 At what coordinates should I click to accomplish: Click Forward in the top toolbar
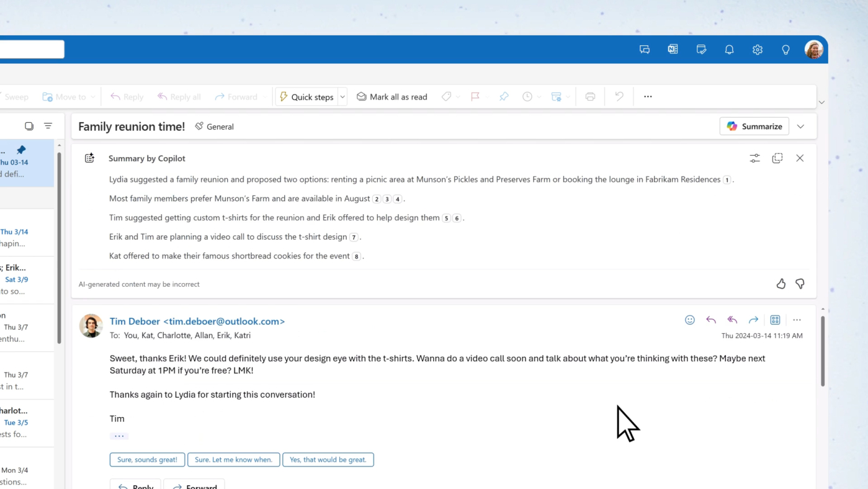pos(236,97)
